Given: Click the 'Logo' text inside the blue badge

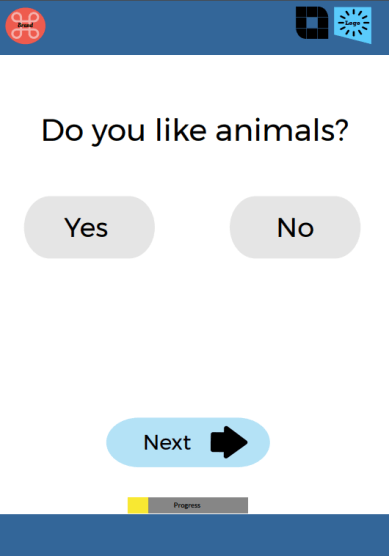Looking at the screenshot, I should coord(352,23).
